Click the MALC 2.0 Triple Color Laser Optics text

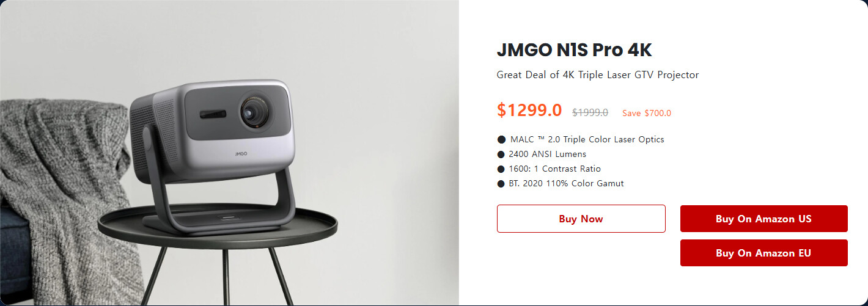click(x=587, y=139)
